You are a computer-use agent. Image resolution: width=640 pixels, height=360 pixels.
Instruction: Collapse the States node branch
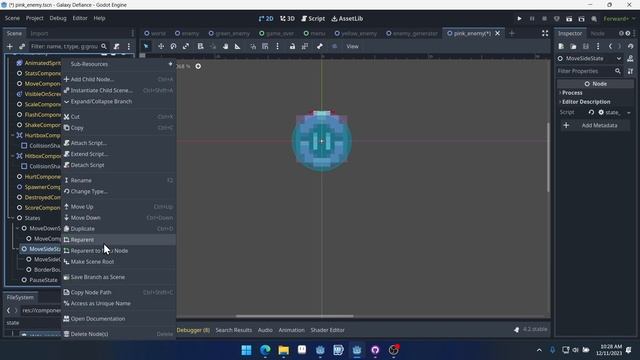pyautogui.click(x=13, y=218)
